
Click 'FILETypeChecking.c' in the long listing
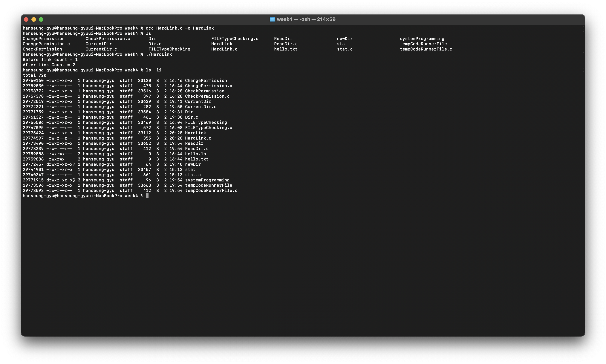(x=209, y=128)
